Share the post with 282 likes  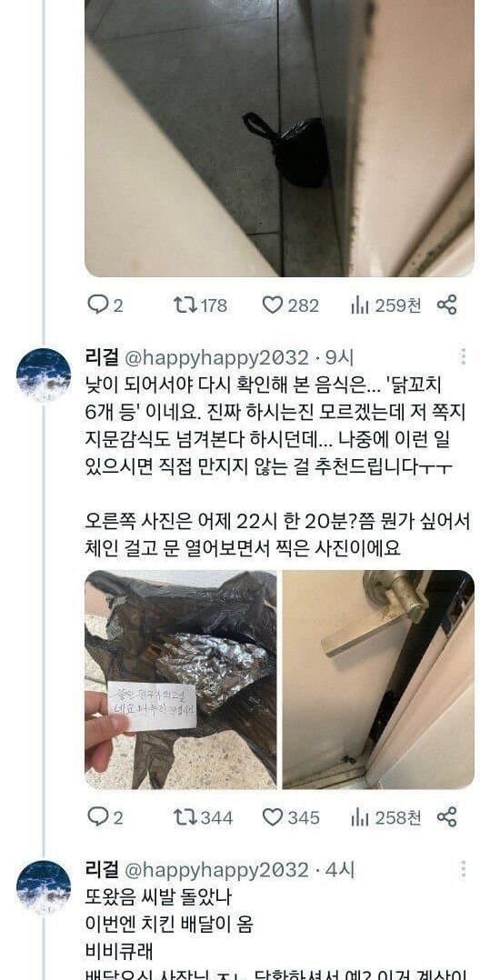pos(447,305)
